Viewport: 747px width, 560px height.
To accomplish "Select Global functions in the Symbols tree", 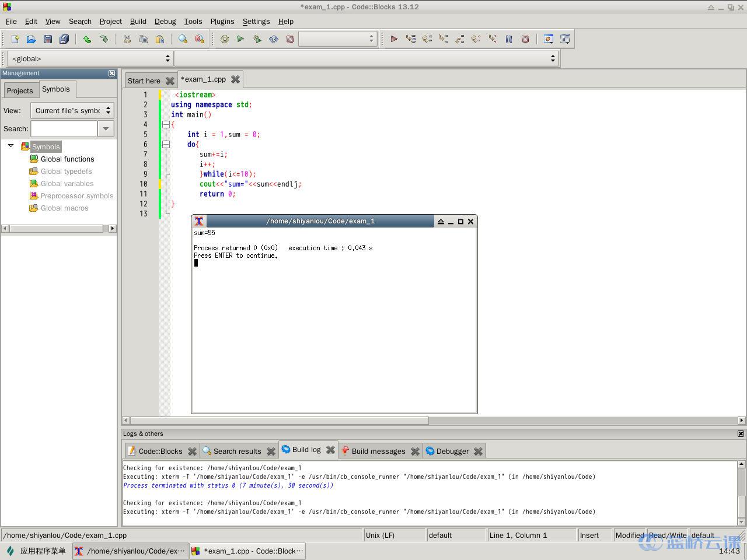I will point(67,159).
